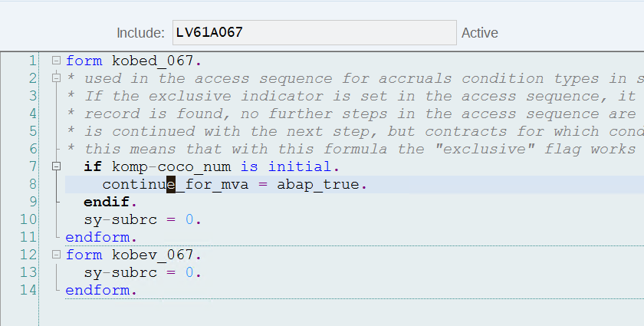Click line number 8 in the gutter

pyautogui.click(x=31, y=184)
